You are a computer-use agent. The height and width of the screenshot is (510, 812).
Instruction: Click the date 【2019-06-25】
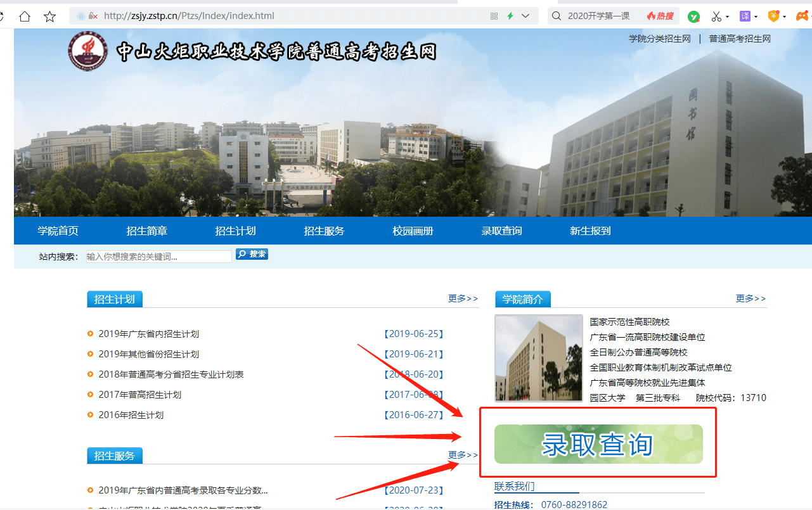[x=414, y=334]
